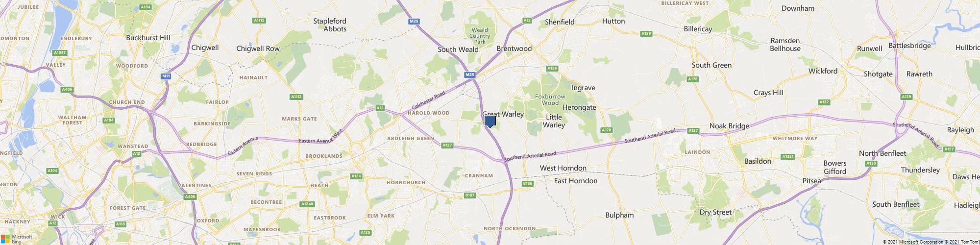The image size is (980, 245).
Task: Click the A176 shield near South Green
Action: [693, 79]
